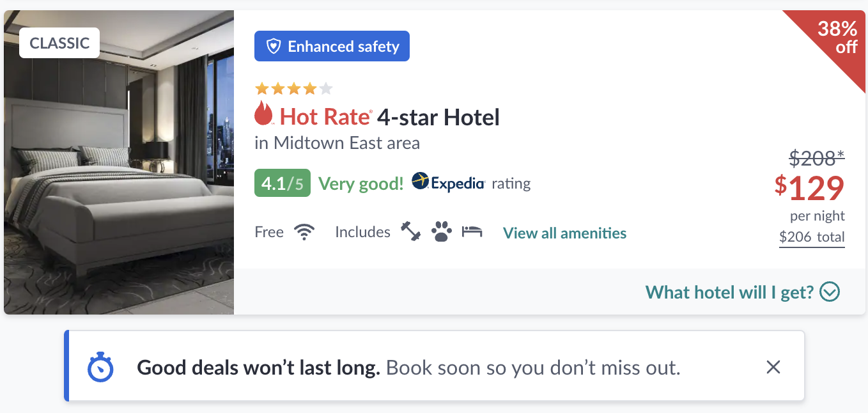The height and width of the screenshot is (413, 868).
Task: Click the shield icon on Enhanced safety
Action: pos(274,47)
